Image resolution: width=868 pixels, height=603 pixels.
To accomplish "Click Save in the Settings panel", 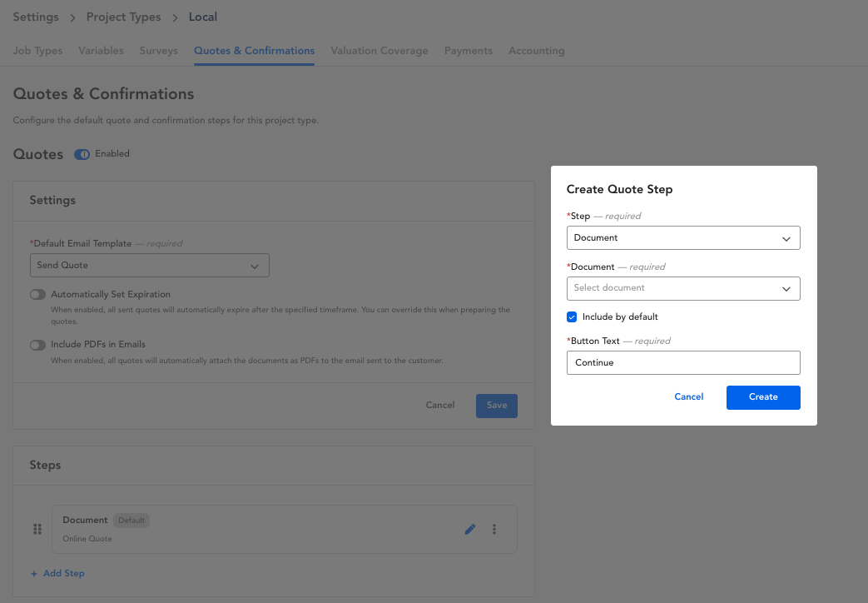I will 497,406.
